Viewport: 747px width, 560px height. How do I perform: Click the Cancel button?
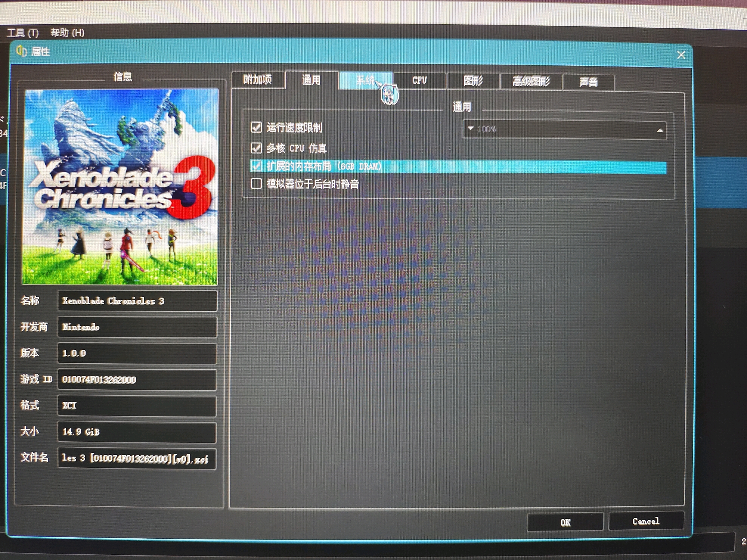tap(646, 521)
